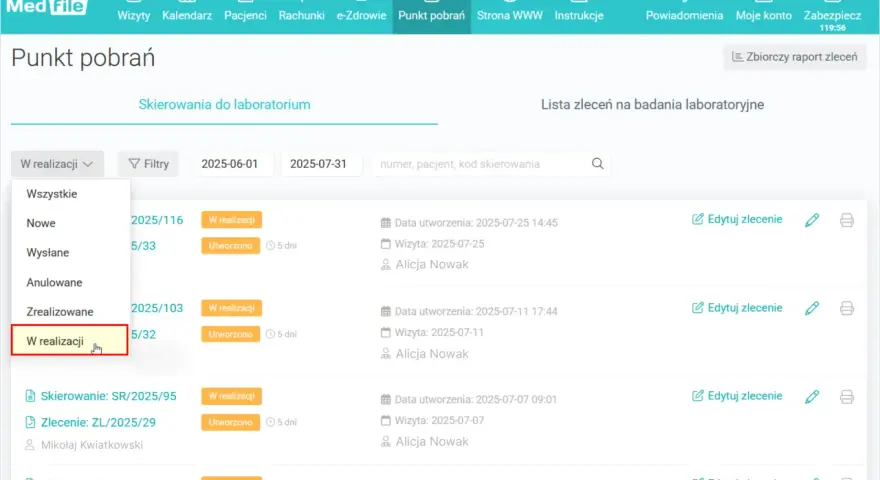The height and width of the screenshot is (480, 880).
Task: Collapse the W realizacji status dropdown
Action: point(57,164)
